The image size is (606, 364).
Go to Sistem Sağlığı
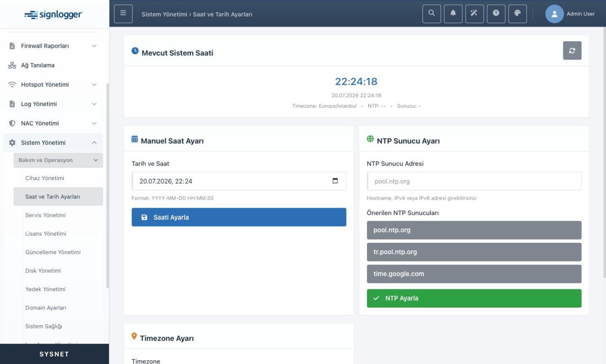44,326
